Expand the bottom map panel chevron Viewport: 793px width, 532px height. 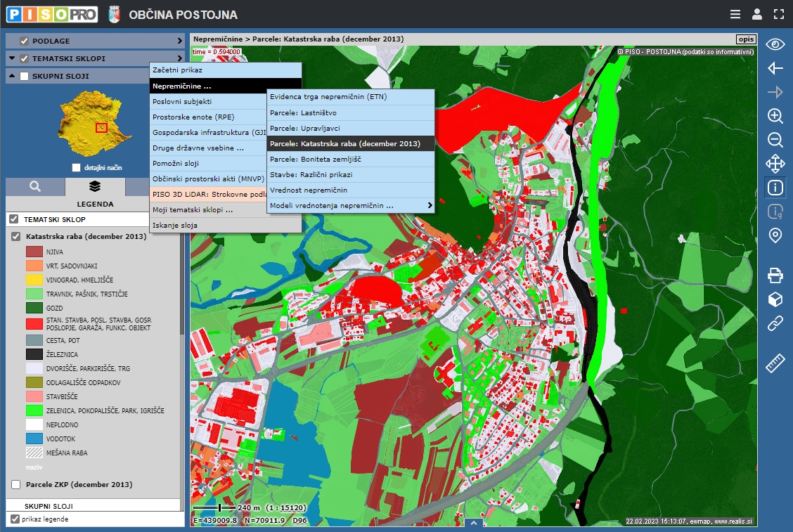(x=474, y=524)
